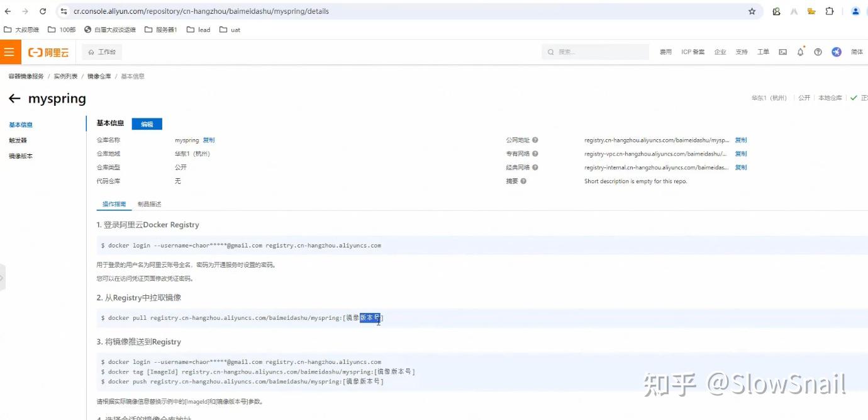
Task: Select 触发器 in the left sidebar
Action: pyautogui.click(x=18, y=140)
